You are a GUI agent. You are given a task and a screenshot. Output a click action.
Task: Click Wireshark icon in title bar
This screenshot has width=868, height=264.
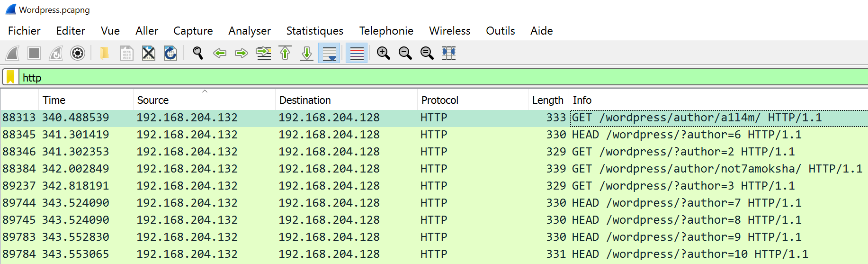(10, 9)
